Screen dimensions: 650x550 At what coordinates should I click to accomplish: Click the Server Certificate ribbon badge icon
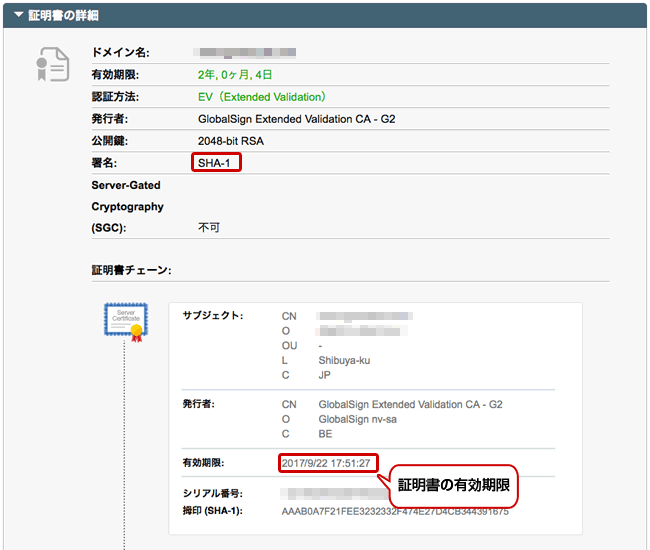(x=127, y=324)
